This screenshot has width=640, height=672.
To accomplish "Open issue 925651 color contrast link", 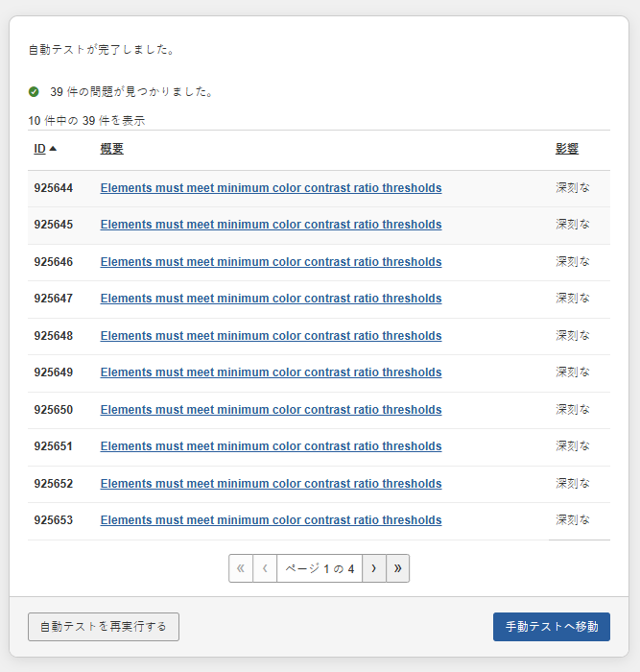I will tap(271, 446).
